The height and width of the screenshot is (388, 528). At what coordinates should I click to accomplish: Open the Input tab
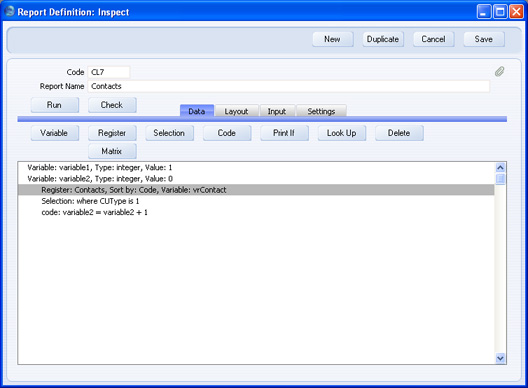pyautogui.click(x=277, y=111)
